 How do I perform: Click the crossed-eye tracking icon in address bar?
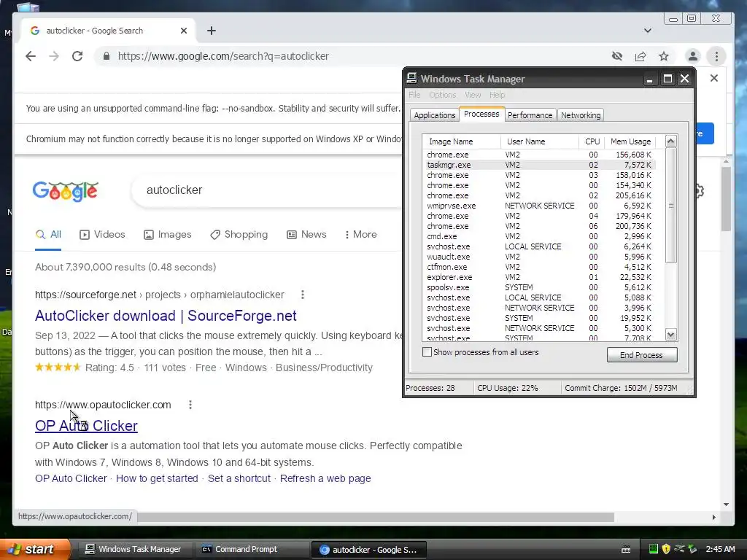(617, 56)
